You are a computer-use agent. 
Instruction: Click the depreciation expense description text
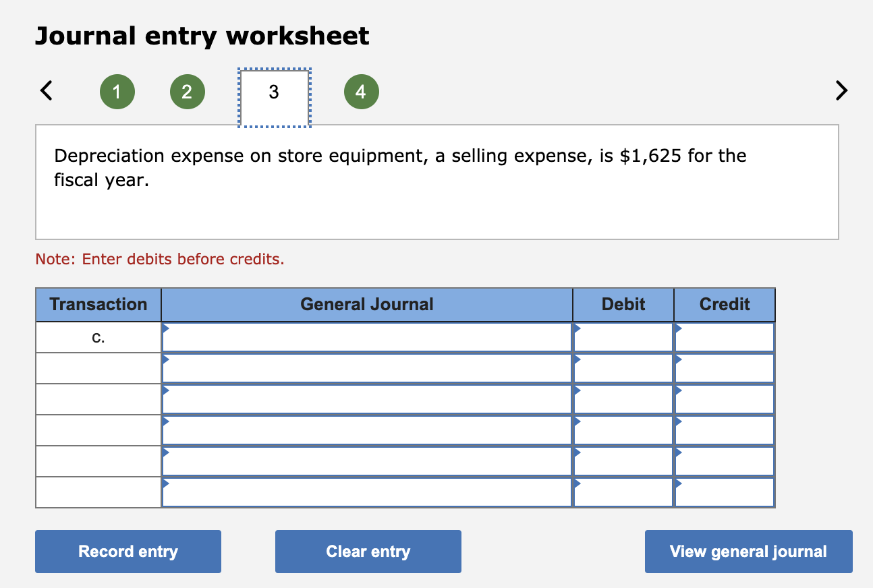point(400,168)
